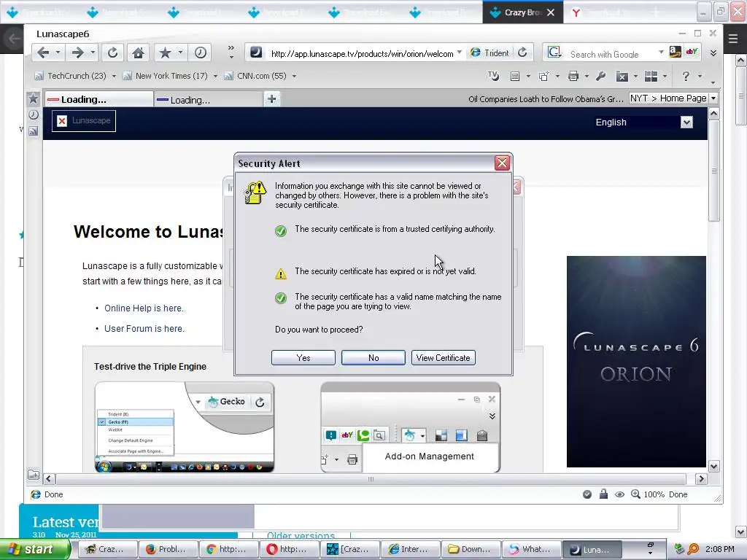Open the outer browser hamburger menu

(733, 39)
